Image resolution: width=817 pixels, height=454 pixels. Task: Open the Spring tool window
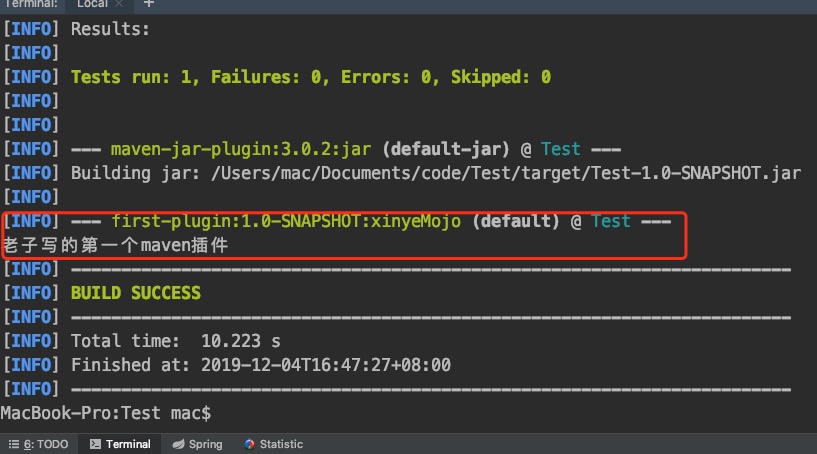coord(204,444)
